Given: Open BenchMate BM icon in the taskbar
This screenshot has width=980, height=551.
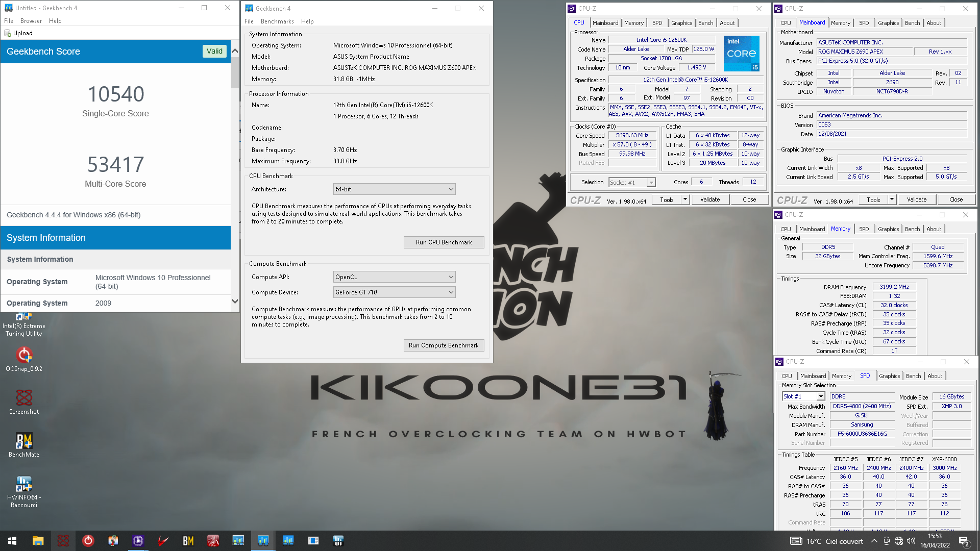Looking at the screenshot, I should [188, 541].
